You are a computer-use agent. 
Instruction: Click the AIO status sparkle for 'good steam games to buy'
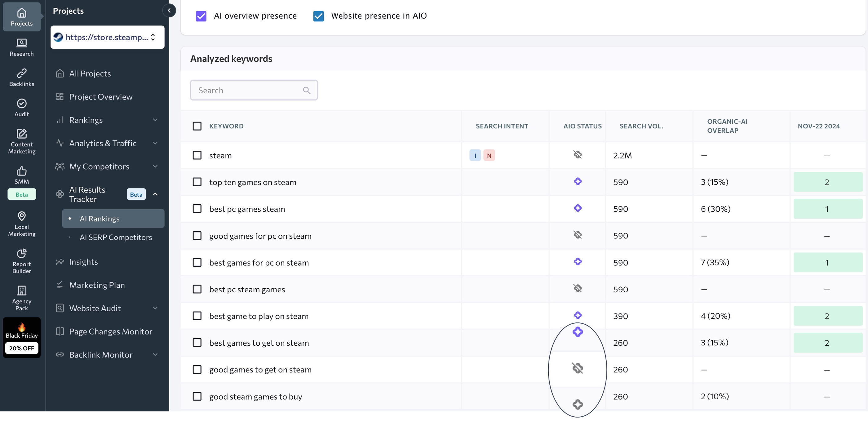click(577, 404)
